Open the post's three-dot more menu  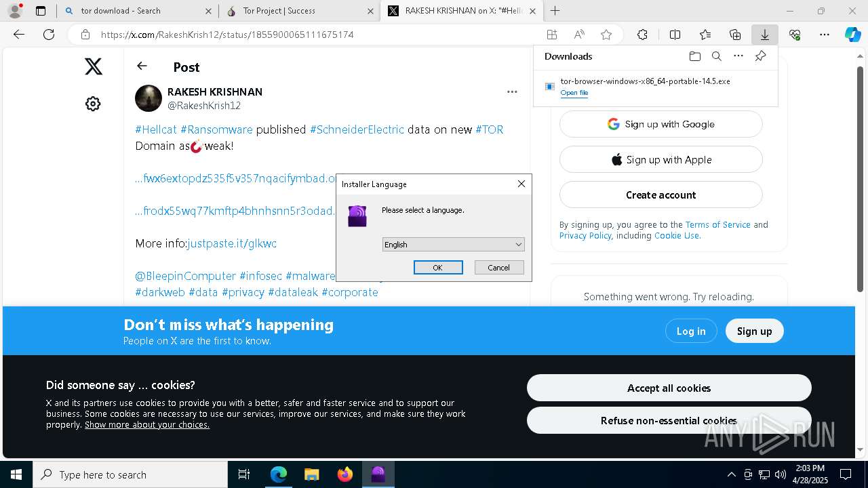(x=512, y=91)
